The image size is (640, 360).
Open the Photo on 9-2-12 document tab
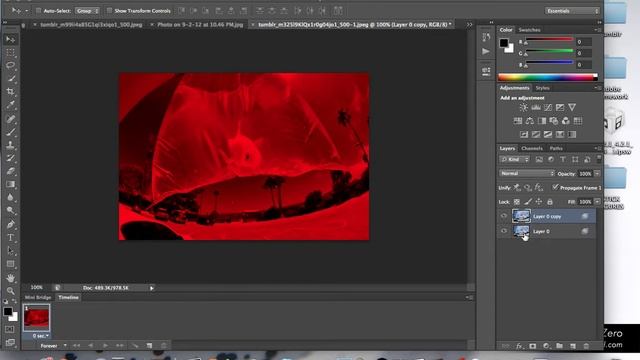click(200, 25)
